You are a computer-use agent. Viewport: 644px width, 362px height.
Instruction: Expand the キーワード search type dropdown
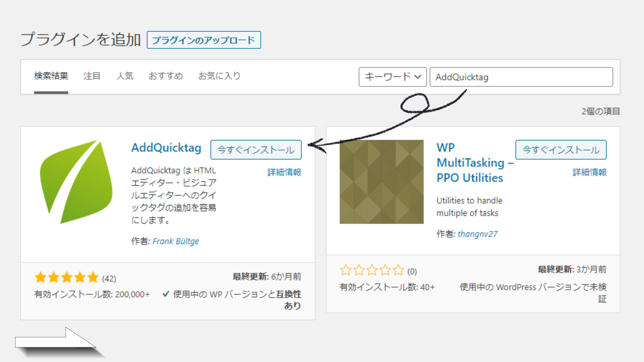pyautogui.click(x=392, y=77)
